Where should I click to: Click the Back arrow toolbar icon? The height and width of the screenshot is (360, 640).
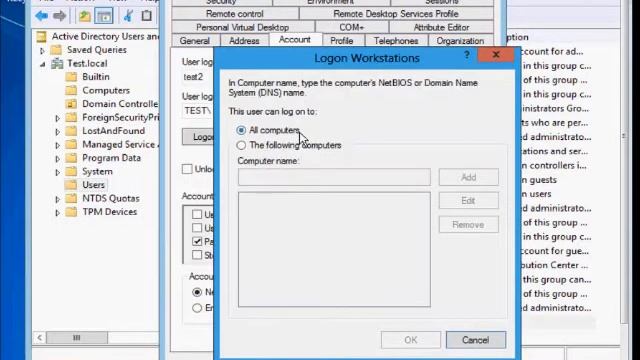tap(42, 16)
